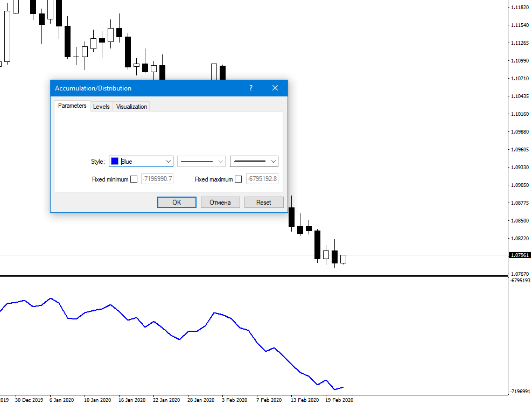Viewport: 532px width, 404px height.
Task: Click the Fixed minimum value field
Action: 157,179
